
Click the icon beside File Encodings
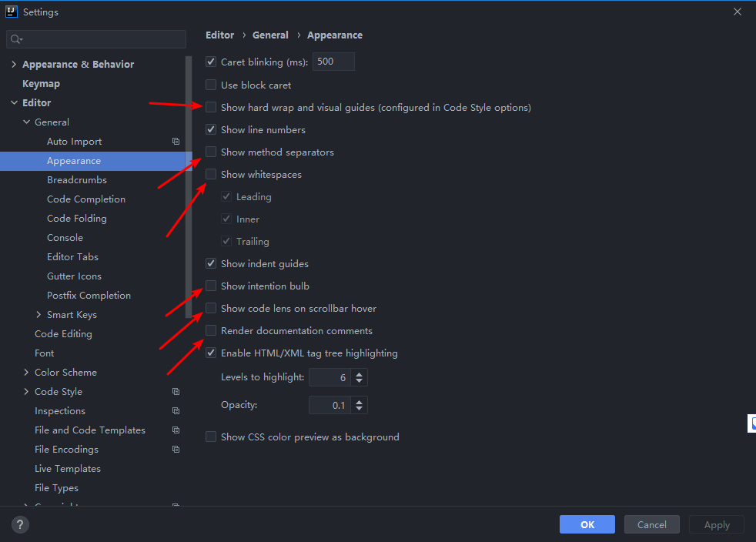pos(176,450)
